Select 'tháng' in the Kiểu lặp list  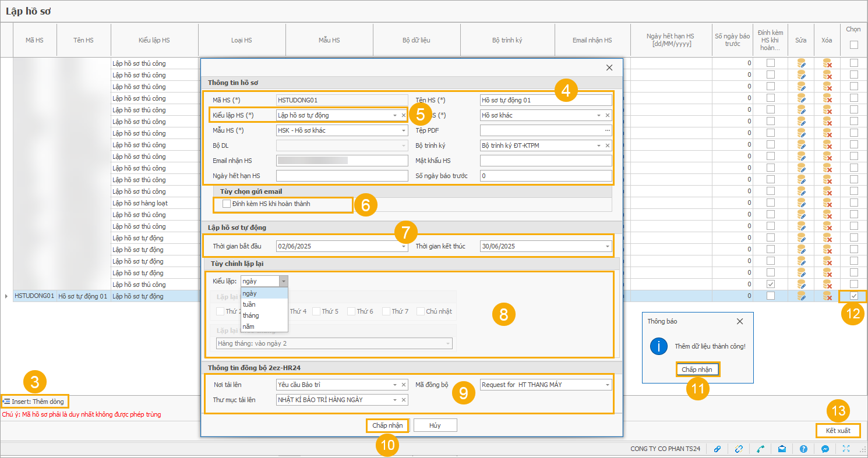(264, 315)
